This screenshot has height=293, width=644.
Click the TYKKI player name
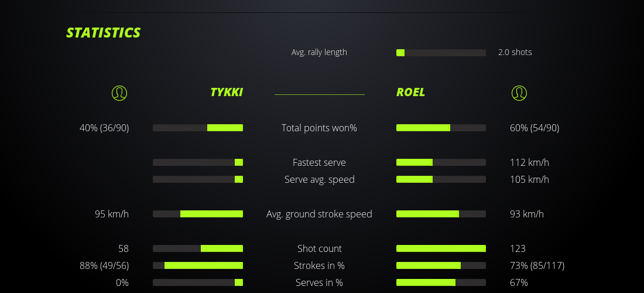point(227,93)
